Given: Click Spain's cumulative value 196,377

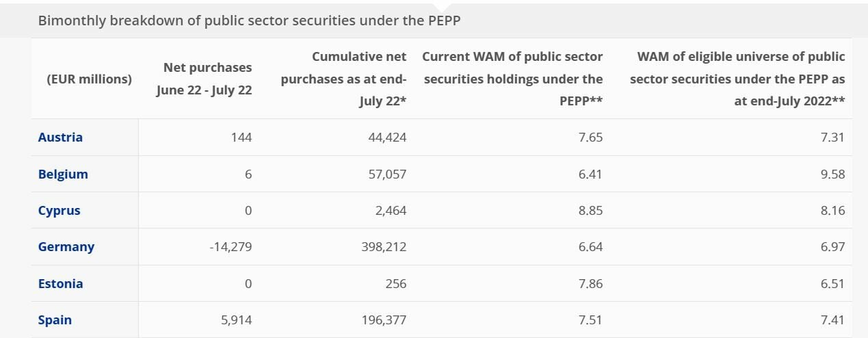Looking at the screenshot, I should [x=384, y=320].
